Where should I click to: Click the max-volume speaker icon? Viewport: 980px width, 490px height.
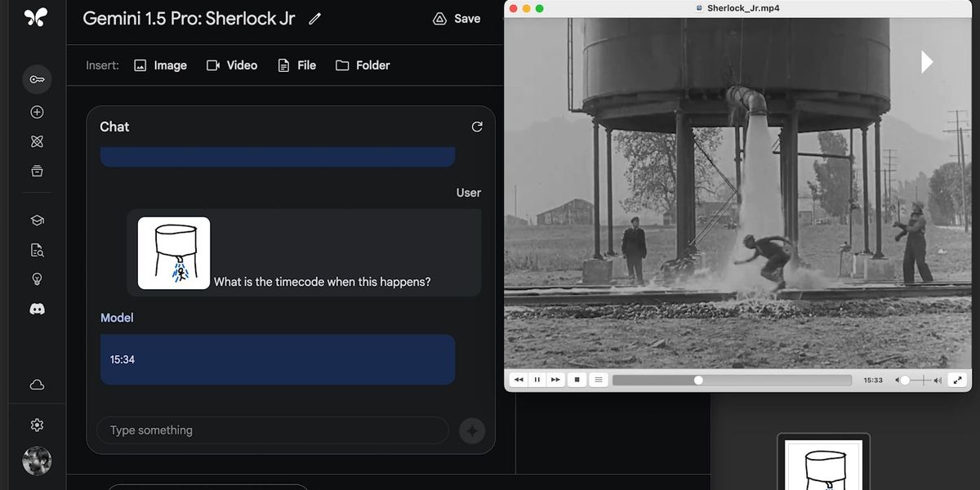coord(938,380)
